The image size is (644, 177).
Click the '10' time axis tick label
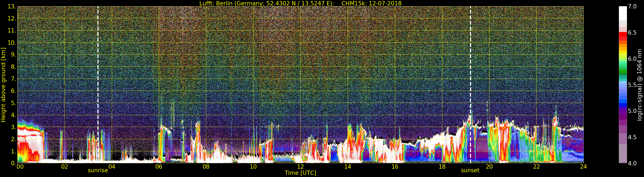point(253,167)
